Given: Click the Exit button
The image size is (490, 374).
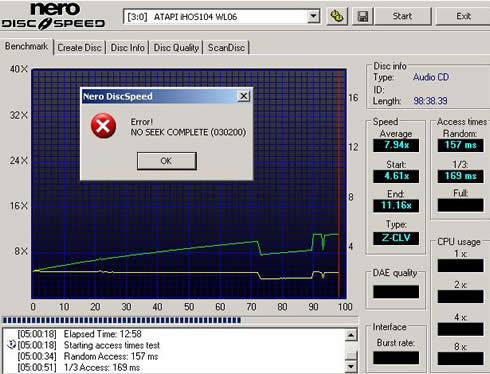Looking at the screenshot, I should (x=463, y=16).
